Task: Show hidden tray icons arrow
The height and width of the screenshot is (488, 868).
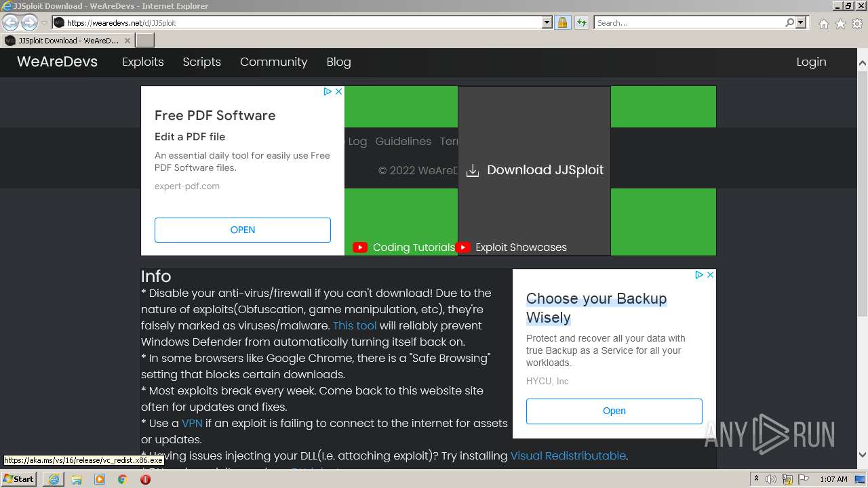Action: point(756,479)
